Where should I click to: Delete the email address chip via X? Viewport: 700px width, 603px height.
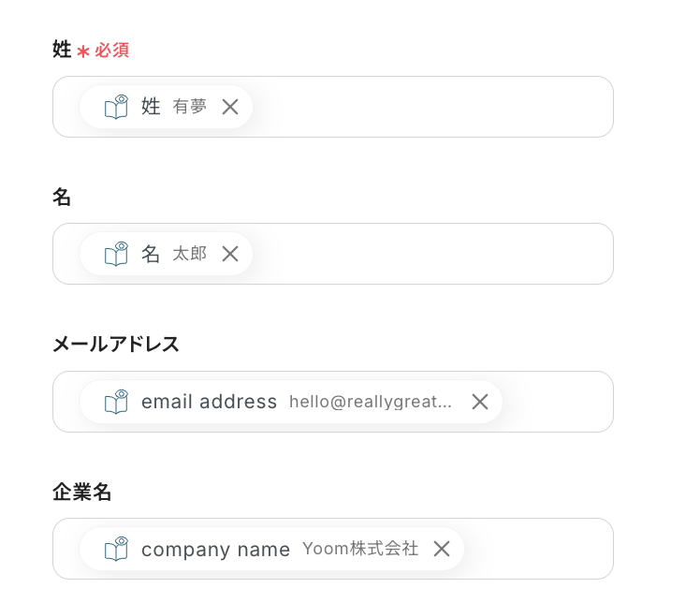(x=480, y=402)
